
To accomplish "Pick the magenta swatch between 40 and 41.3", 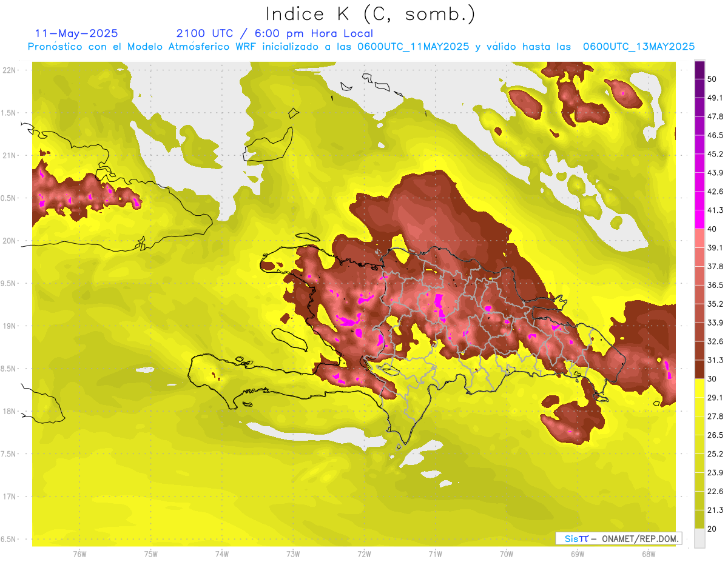I will 700,219.
